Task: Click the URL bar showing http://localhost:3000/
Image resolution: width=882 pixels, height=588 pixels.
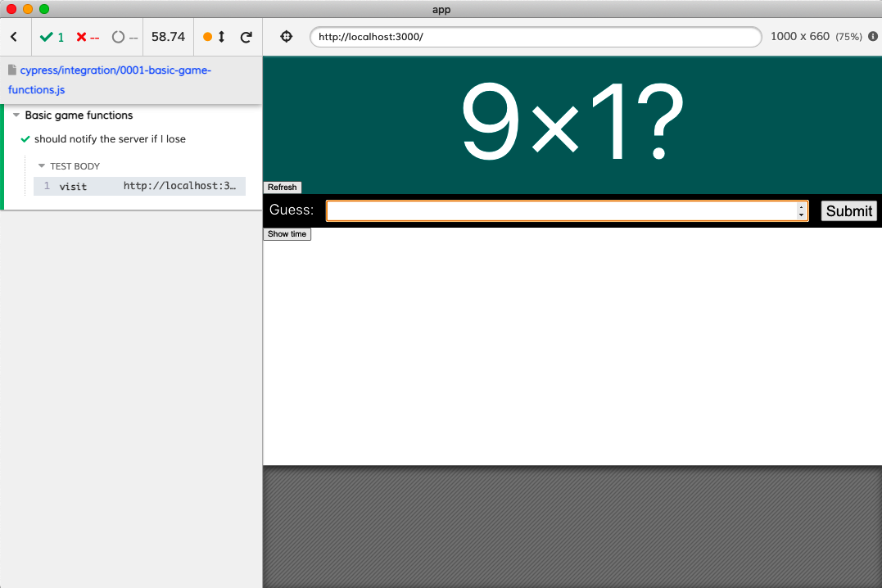Action: tap(536, 37)
